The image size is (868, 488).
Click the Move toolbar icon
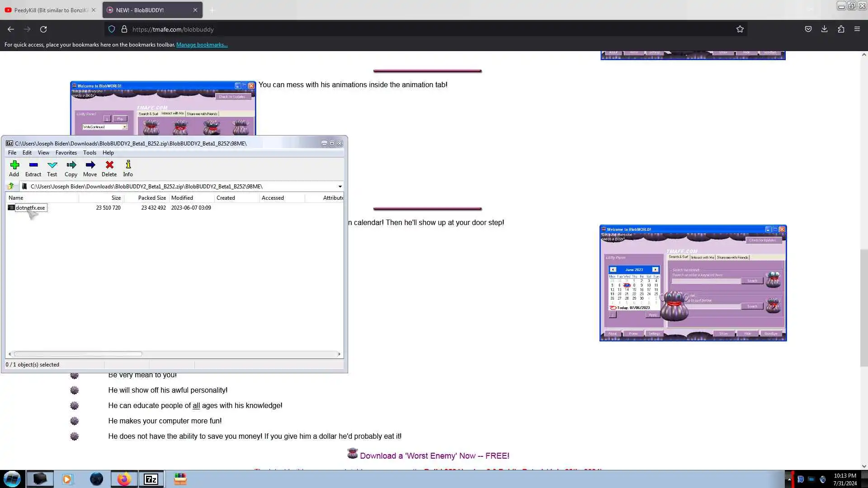point(90,168)
